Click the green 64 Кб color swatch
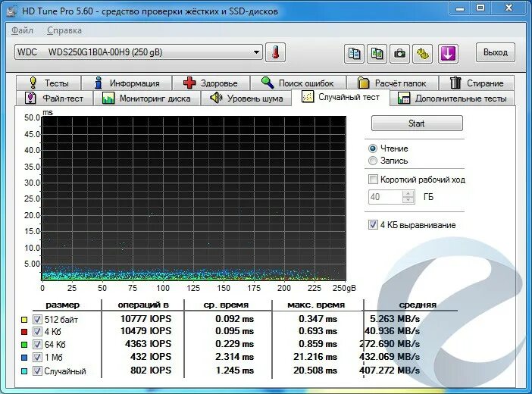Image resolution: width=532 pixels, height=394 pixels. [24, 345]
